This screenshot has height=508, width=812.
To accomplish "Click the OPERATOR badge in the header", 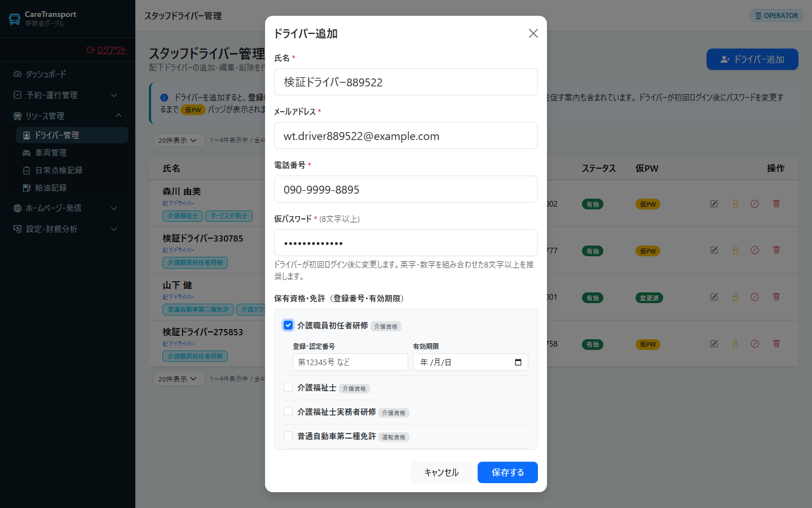I will point(776,16).
